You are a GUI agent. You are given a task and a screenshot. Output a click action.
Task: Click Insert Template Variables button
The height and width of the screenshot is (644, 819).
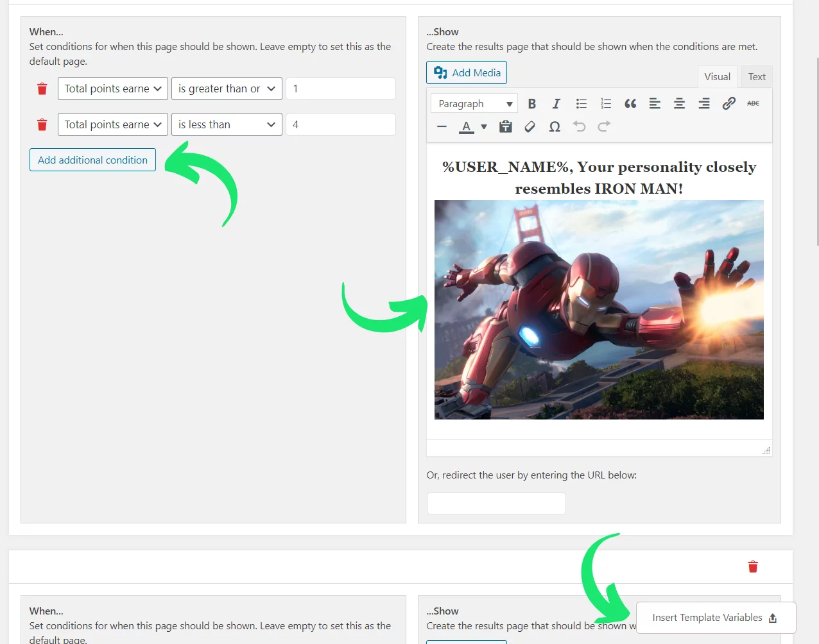click(716, 618)
